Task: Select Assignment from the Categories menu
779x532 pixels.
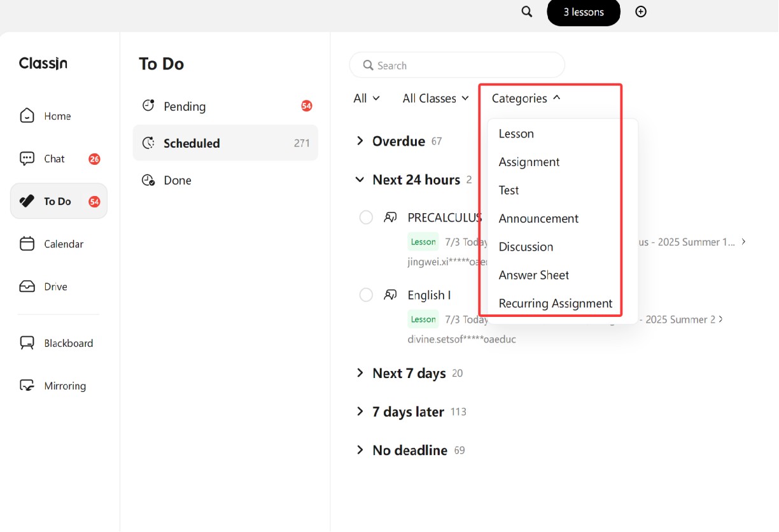Action: click(x=529, y=162)
